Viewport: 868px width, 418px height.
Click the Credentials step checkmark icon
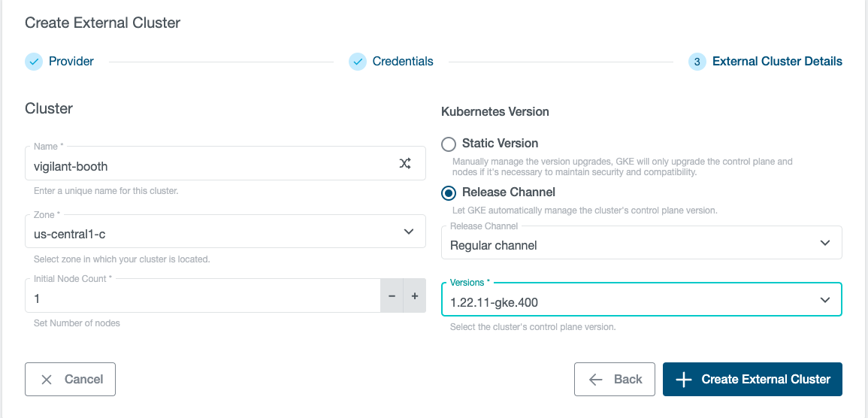point(358,62)
